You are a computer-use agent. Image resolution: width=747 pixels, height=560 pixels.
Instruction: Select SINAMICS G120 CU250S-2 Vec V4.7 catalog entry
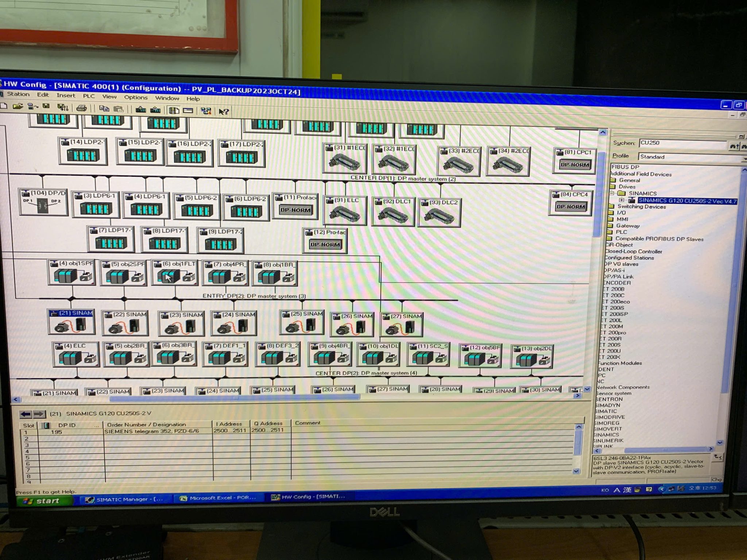[x=687, y=201]
